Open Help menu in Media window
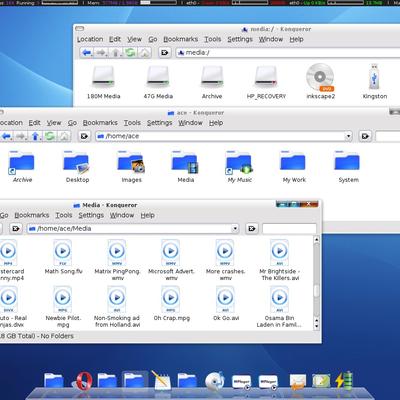The height and width of the screenshot is (400, 400). click(147, 215)
